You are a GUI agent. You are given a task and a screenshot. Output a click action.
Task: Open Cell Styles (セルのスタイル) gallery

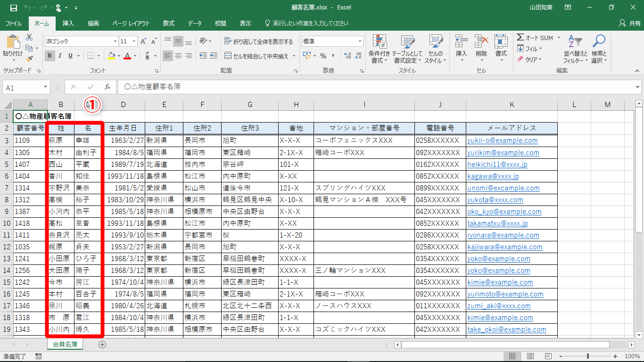[436, 49]
